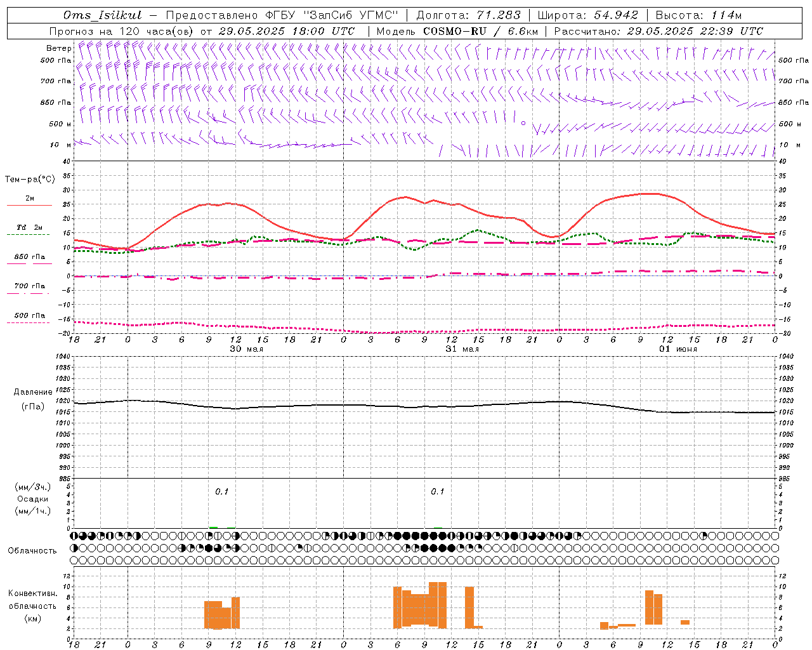Click the 0.1 precipitation value on 30 мая

(221, 491)
